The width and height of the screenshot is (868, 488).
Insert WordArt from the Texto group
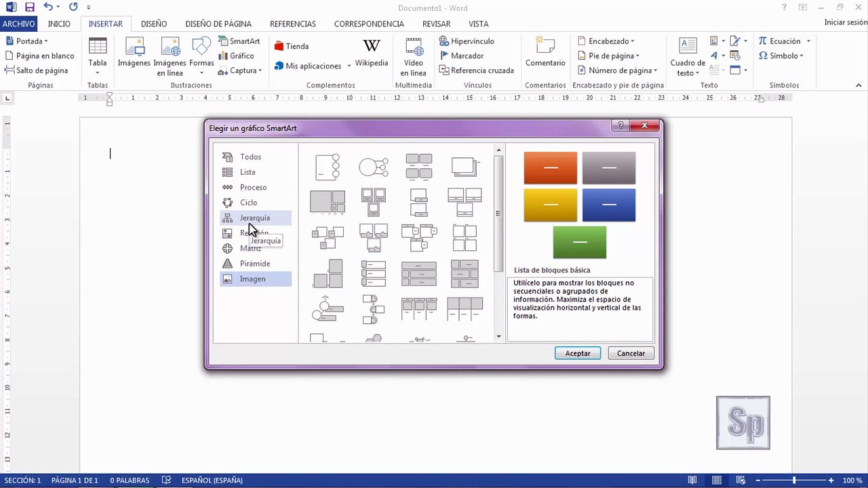coord(714,56)
